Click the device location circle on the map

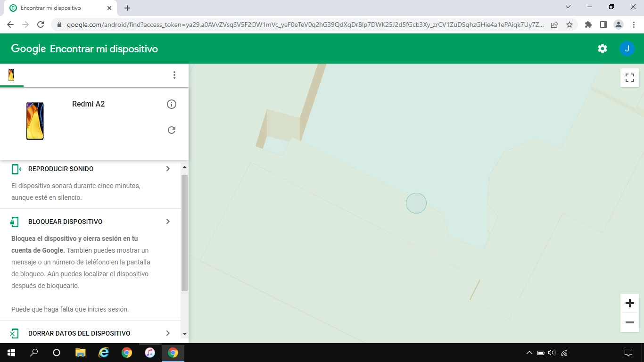416,203
